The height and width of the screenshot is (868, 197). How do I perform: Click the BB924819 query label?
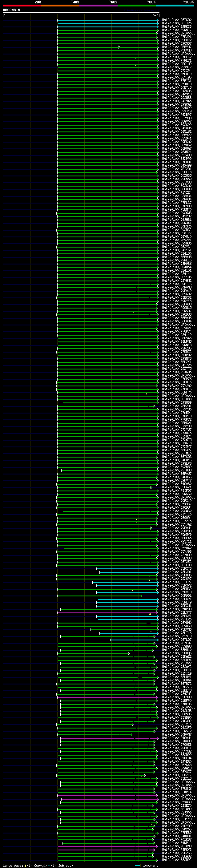click(x=11, y=10)
